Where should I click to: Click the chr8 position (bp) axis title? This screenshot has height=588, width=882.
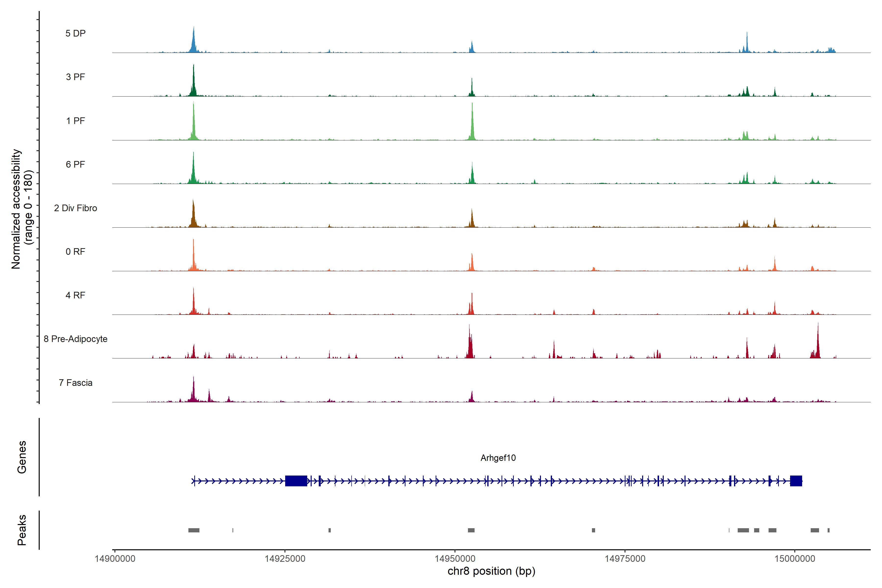click(491, 571)
